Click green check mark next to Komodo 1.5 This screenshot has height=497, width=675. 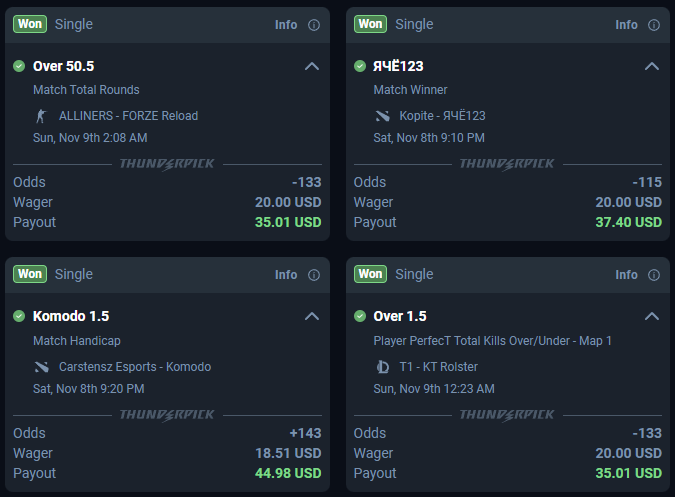[19, 316]
